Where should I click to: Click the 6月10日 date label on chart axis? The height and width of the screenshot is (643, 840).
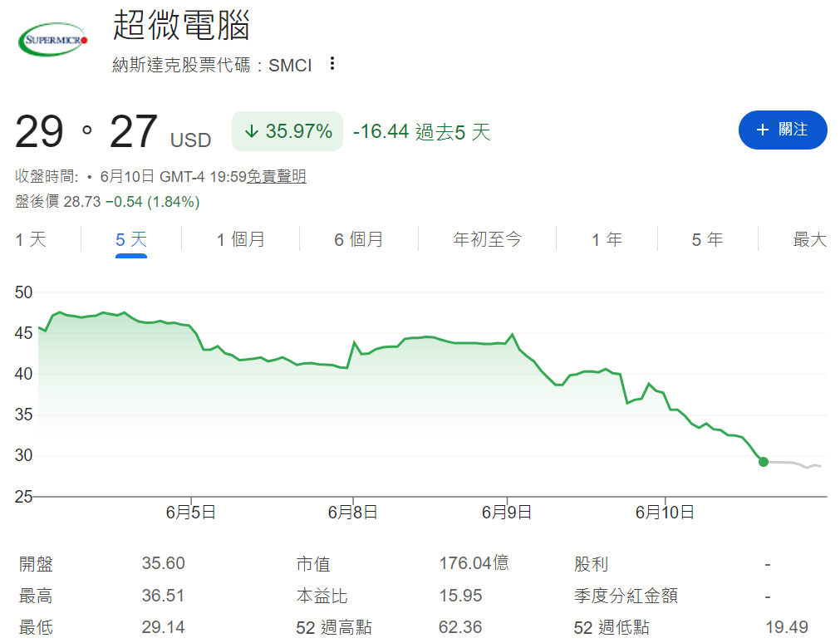(665, 513)
